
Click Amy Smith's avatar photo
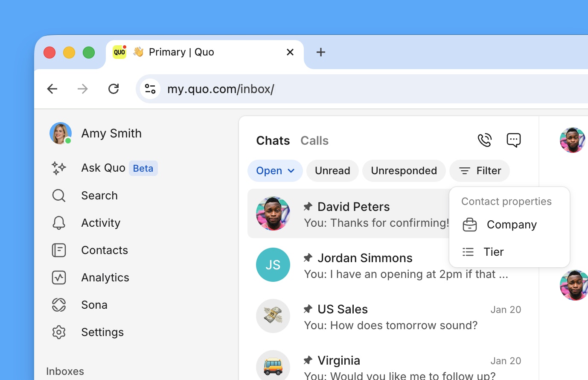click(61, 133)
